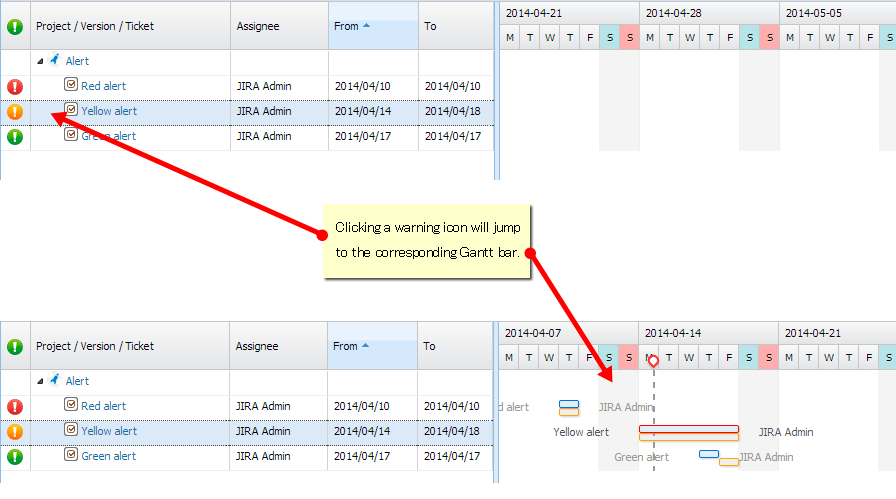
Task: Click the Alert project icon in the upper tree
Action: [55, 61]
